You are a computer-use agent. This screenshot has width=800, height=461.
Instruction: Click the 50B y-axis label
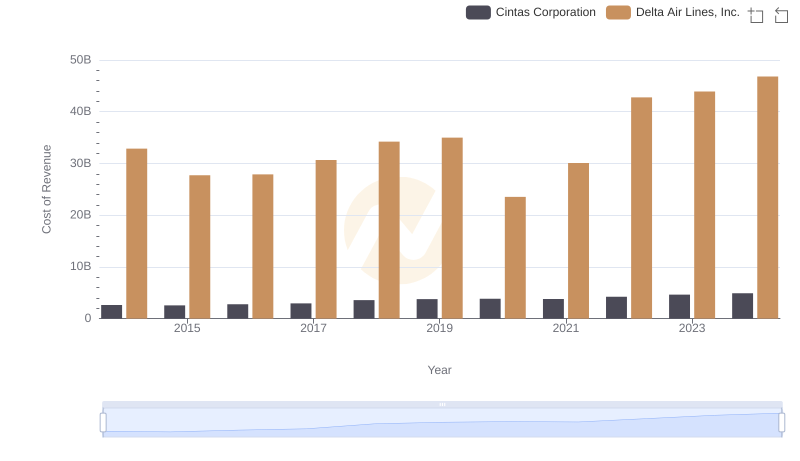click(x=81, y=60)
